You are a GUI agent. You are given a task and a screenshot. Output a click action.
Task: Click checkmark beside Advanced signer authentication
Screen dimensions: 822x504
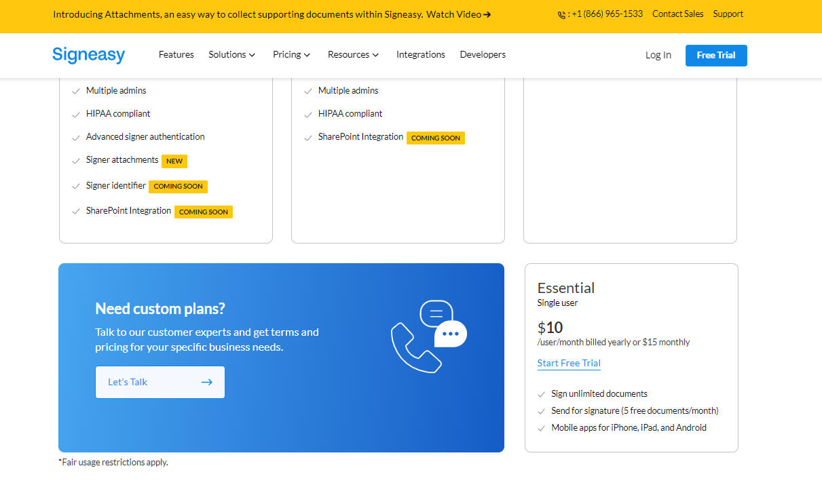(x=76, y=138)
